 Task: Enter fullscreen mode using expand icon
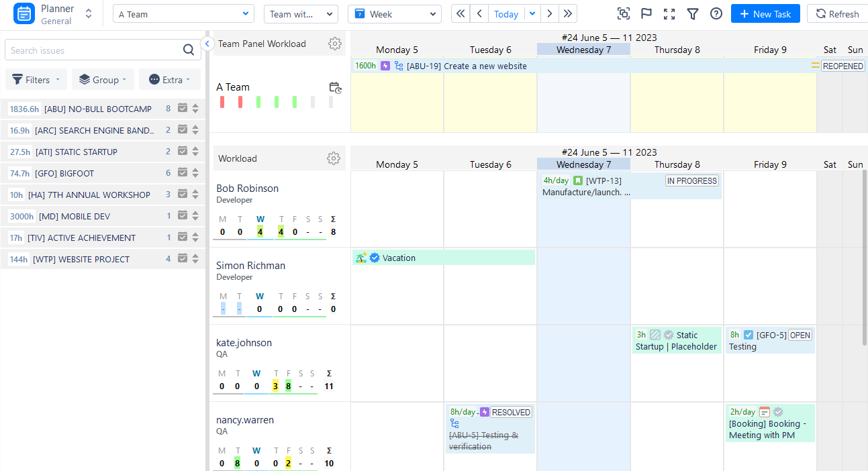click(x=669, y=14)
